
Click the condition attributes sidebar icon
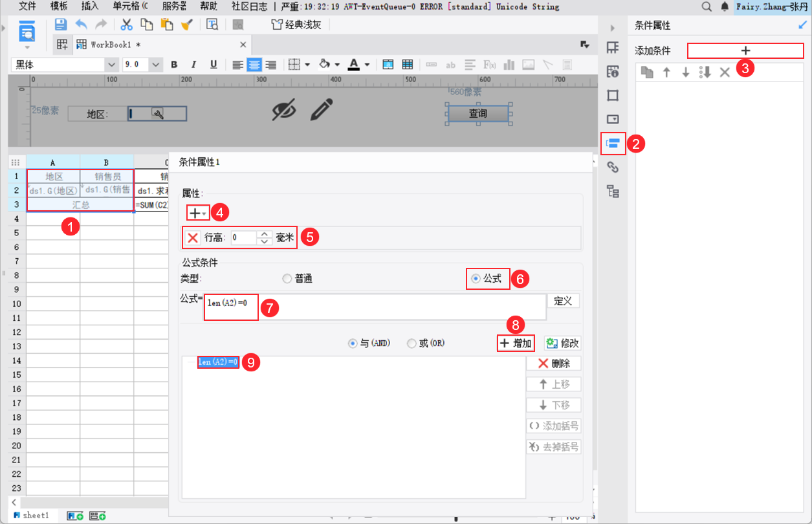coord(612,145)
